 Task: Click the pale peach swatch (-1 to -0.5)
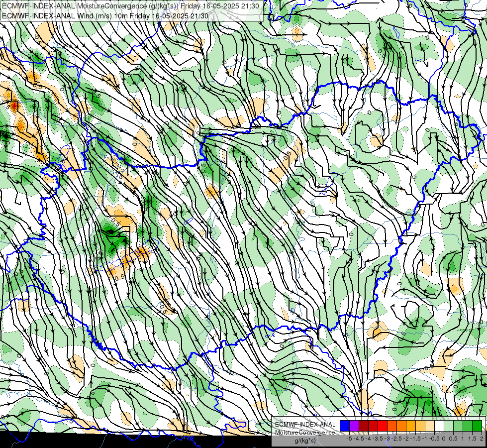point(429,426)
